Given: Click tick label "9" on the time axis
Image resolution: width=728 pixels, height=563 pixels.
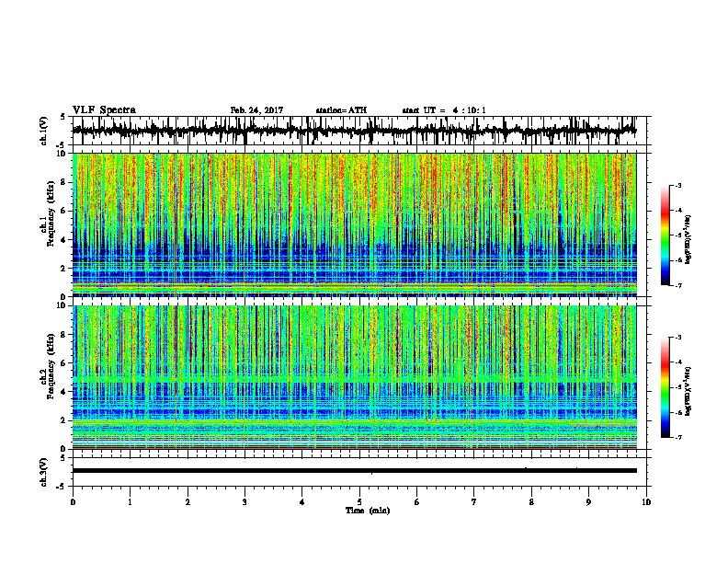Looking at the screenshot, I should 588,502.
